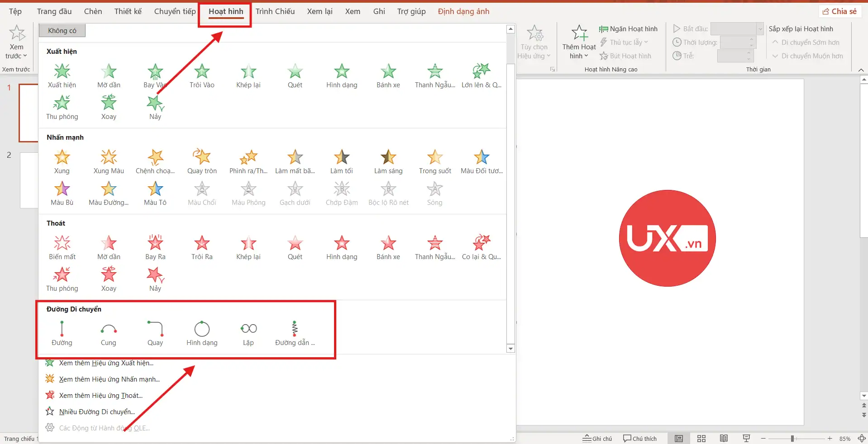This screenshot has width=868, height=444.
Task: Collapse the ribbon with the chevron
Action: click(861, 70)
